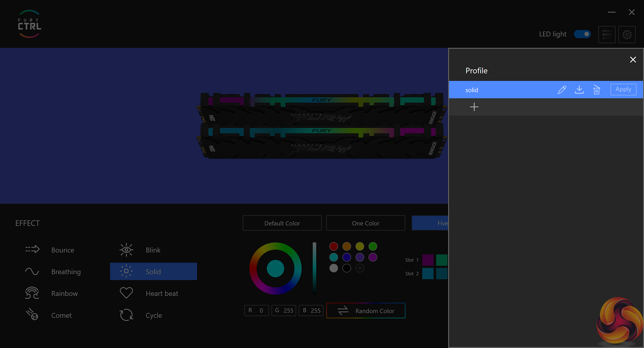Click the One Color button
The width and height of the screenshot is (644, 348).
(x=366, y=223)
